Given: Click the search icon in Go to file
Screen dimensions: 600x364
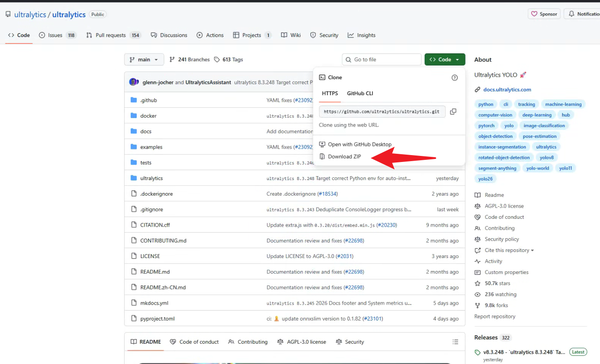Looking at the screenshot, I should [x=348, y=59].
